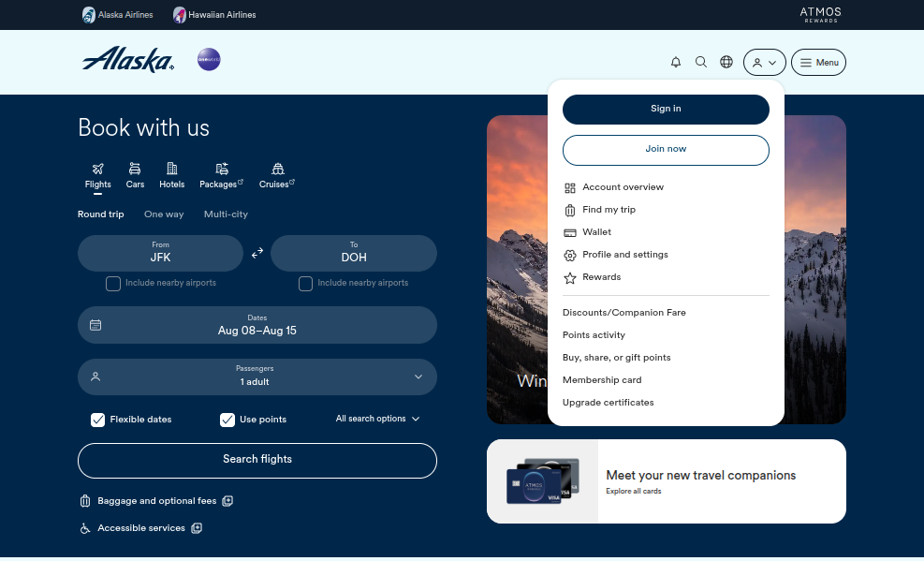Select the Flights booking tab
This screenshot has height=561, width=924.
(x=97, y=176)
